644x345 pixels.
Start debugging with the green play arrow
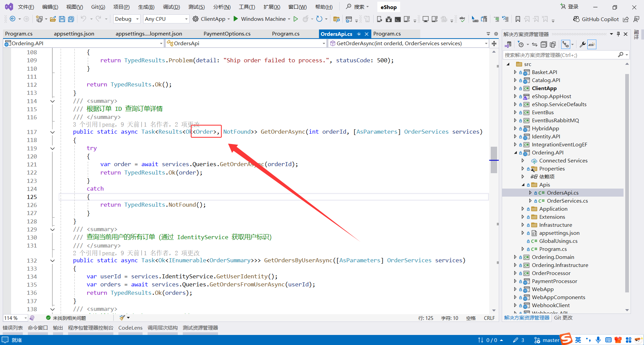[236, 19]
